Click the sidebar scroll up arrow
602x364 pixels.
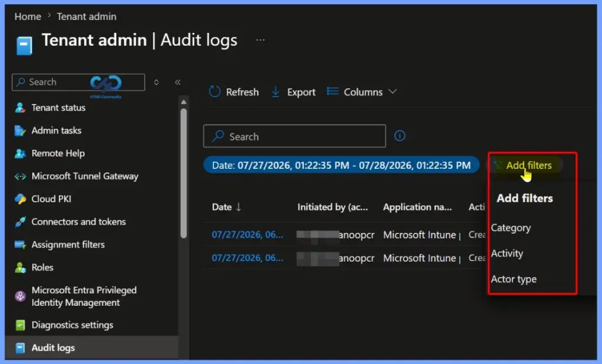(183, 102)
